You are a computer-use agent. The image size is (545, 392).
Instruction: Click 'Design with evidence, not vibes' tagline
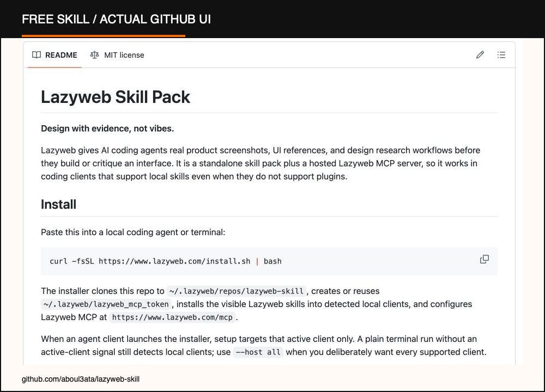pos(107,128)
